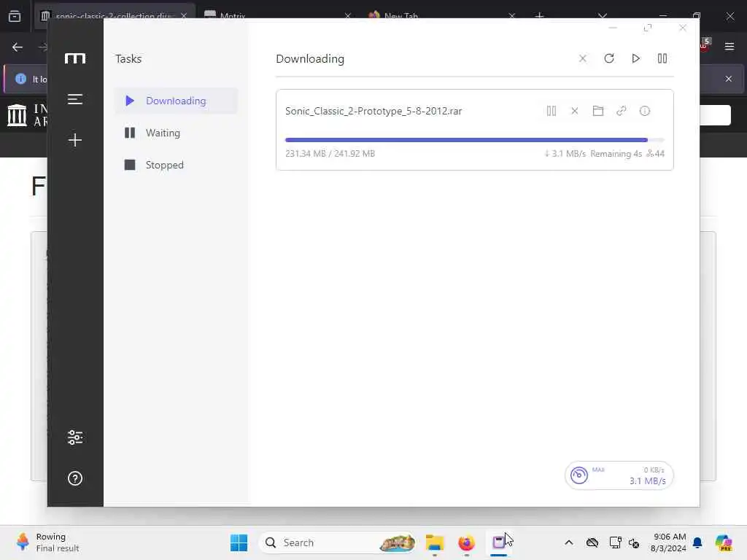Select the Downloading tasks category
The height and width of the screenshot is (560, 747).
pos(176,101)
